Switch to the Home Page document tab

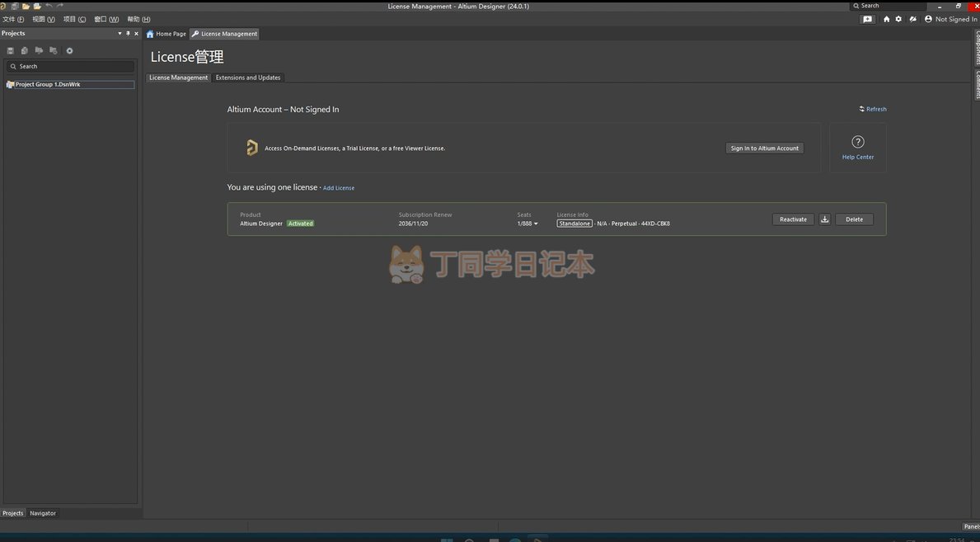point(166,34)
